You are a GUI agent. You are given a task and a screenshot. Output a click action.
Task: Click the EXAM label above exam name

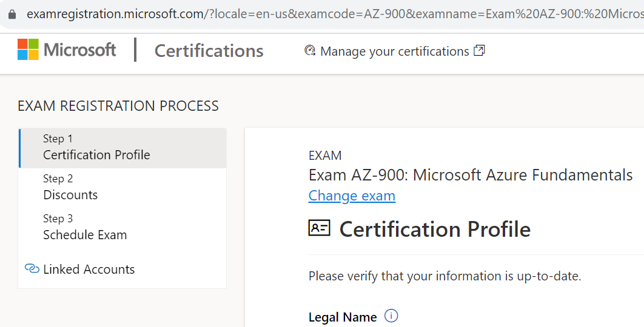click(x=325, y=156)
